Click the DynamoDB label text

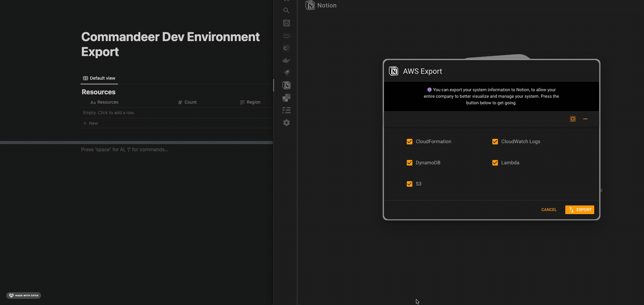pyautogui.click(x=428, y=163)
